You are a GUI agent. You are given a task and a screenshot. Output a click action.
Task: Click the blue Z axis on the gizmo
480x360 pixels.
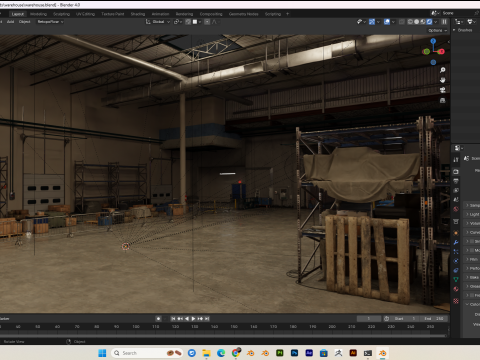tap(433, 41)
